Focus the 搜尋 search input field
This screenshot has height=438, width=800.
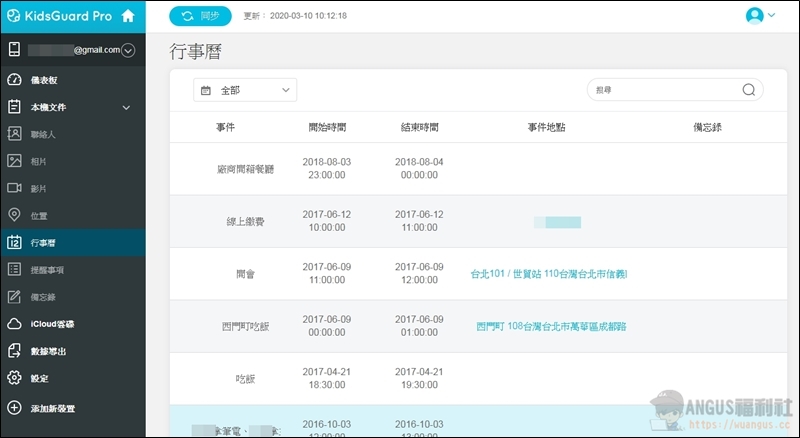tap(665, 90)
